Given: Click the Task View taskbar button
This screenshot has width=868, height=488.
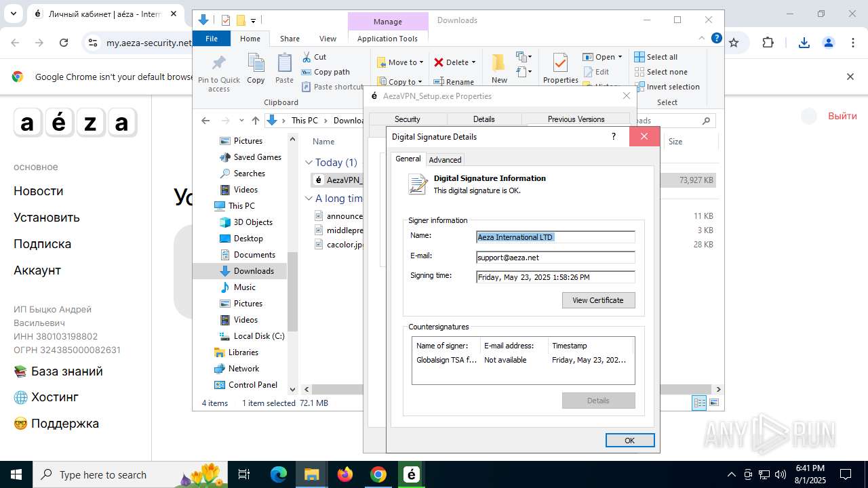Looking at the screenshot, I should coord(245,474).
